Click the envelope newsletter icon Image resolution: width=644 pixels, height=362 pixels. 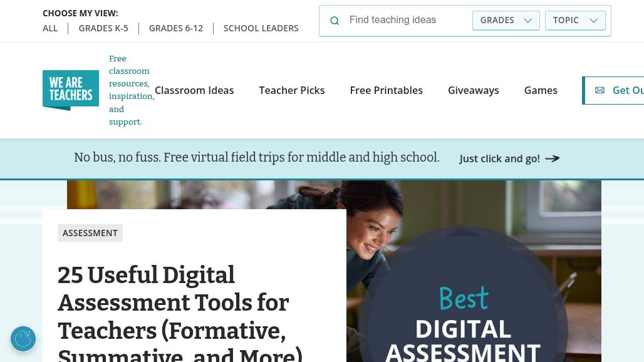600,90
